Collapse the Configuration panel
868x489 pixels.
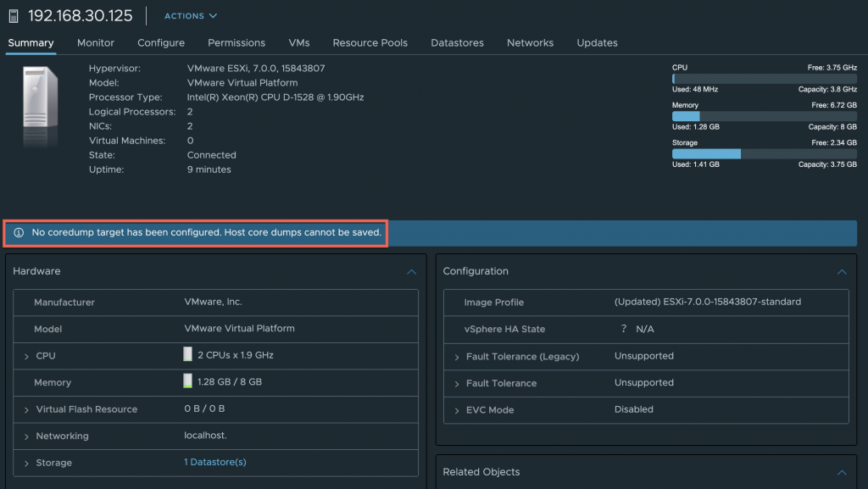click(x=841, y=272)
